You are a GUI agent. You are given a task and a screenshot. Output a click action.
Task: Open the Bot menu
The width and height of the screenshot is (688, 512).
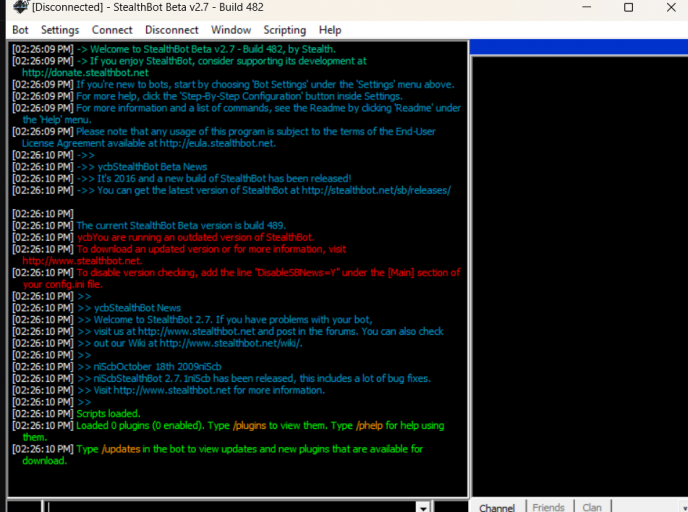tap(20, 30)
